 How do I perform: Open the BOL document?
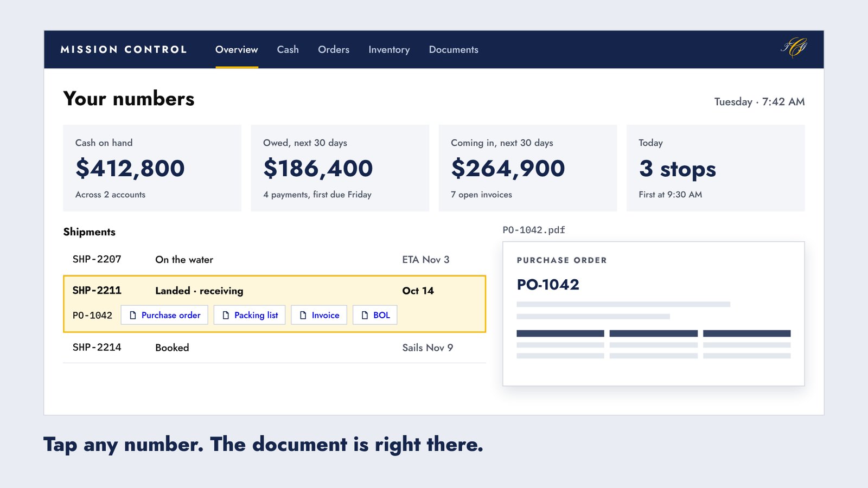point(375,315)
